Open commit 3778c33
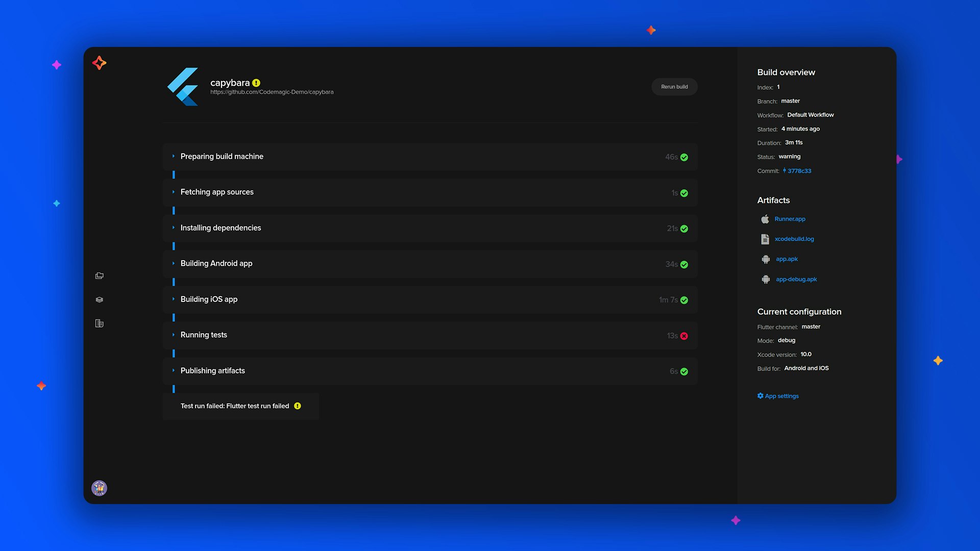Viewport: 980px width, 551px height. [800, 170]
